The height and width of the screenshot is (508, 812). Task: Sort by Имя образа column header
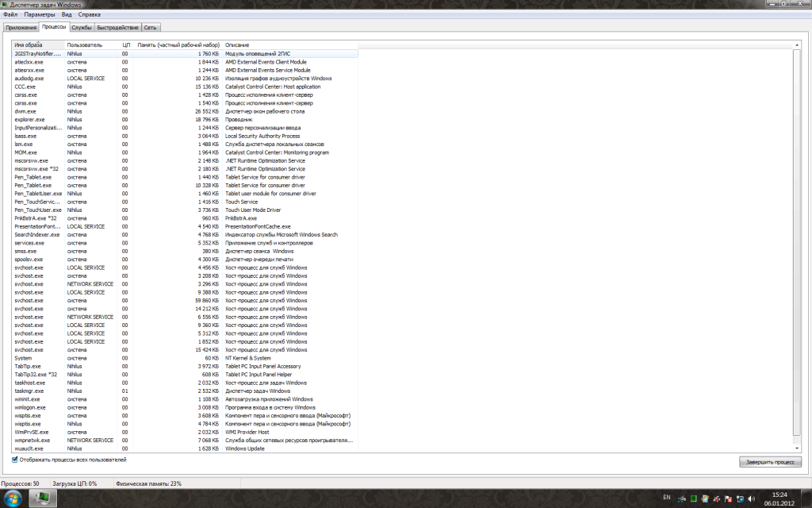39,45
